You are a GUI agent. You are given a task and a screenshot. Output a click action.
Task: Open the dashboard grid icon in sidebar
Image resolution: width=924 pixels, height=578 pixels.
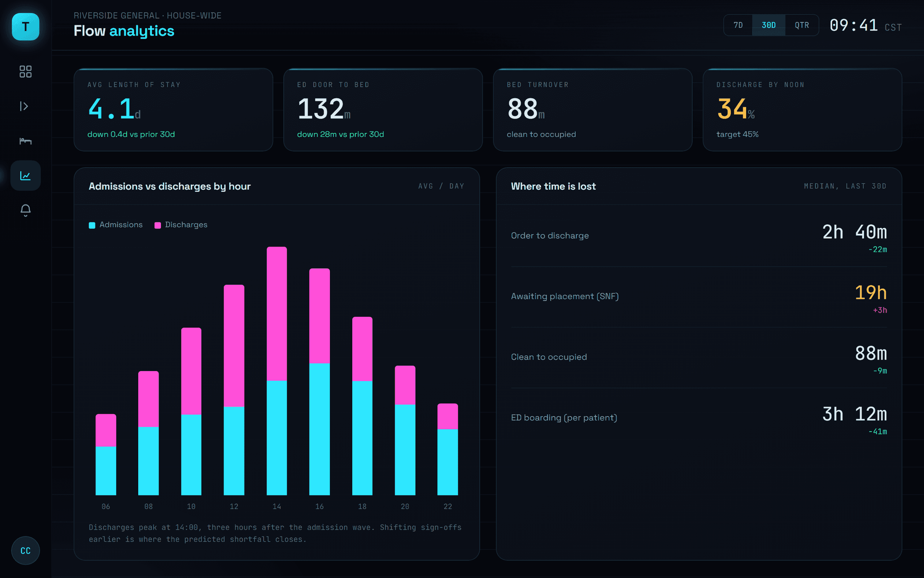pyautogui.click(x=25, y=72)
